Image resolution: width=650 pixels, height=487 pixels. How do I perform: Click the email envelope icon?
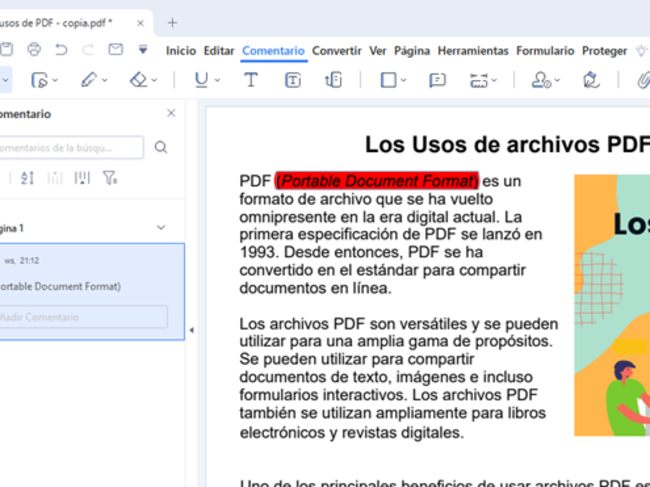[115, 49]
